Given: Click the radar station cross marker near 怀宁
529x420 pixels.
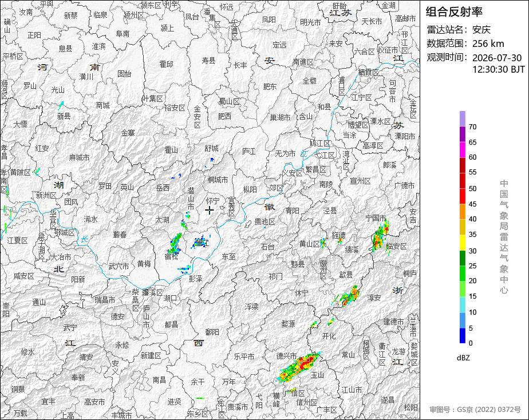Looking at the screenshot, I should tap(210, 211).
